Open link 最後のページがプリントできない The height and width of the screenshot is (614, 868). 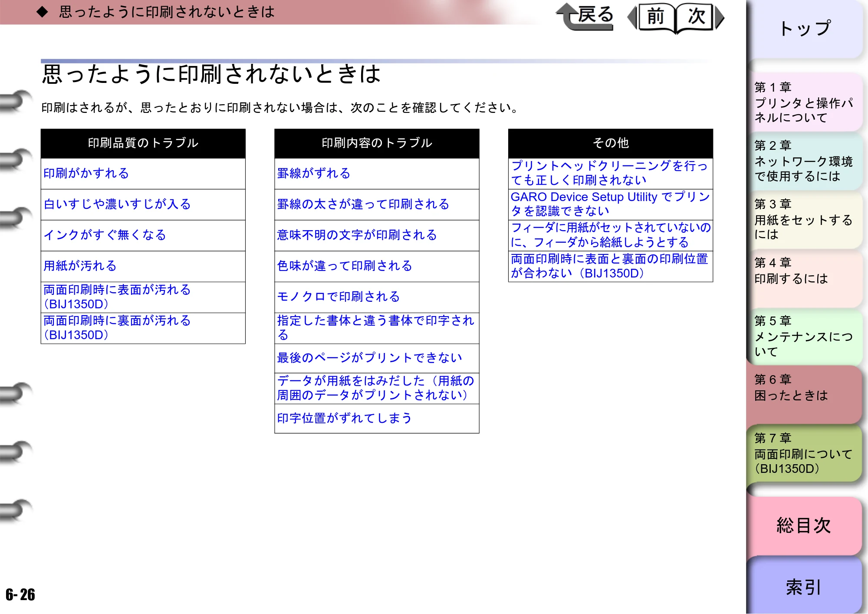[x=369, y=358]
